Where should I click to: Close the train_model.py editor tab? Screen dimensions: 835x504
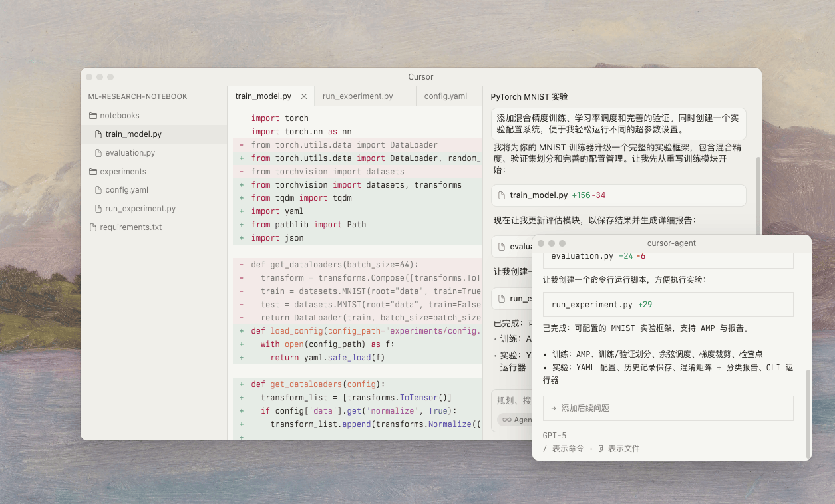click(x=304, y=96)
